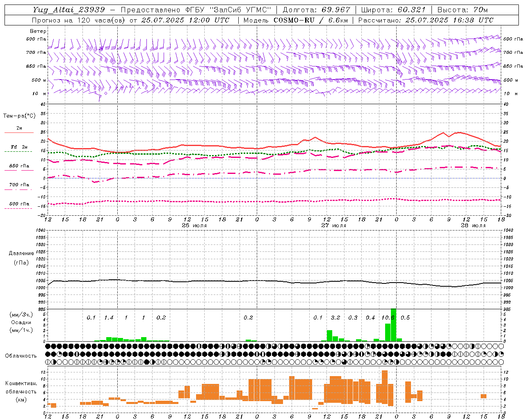Click the "(мм/1ч.)" hourly precipitation unit label

click(x=21, y=330)
